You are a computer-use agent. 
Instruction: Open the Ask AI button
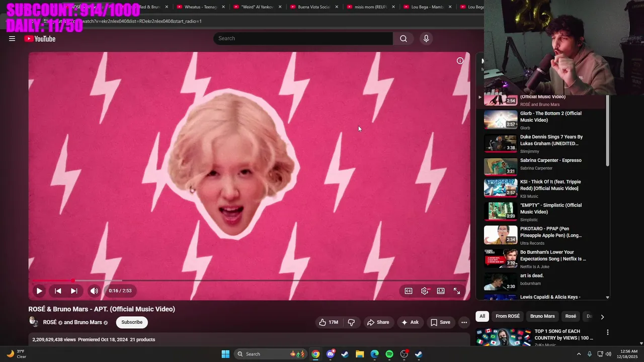coord(410,322)
